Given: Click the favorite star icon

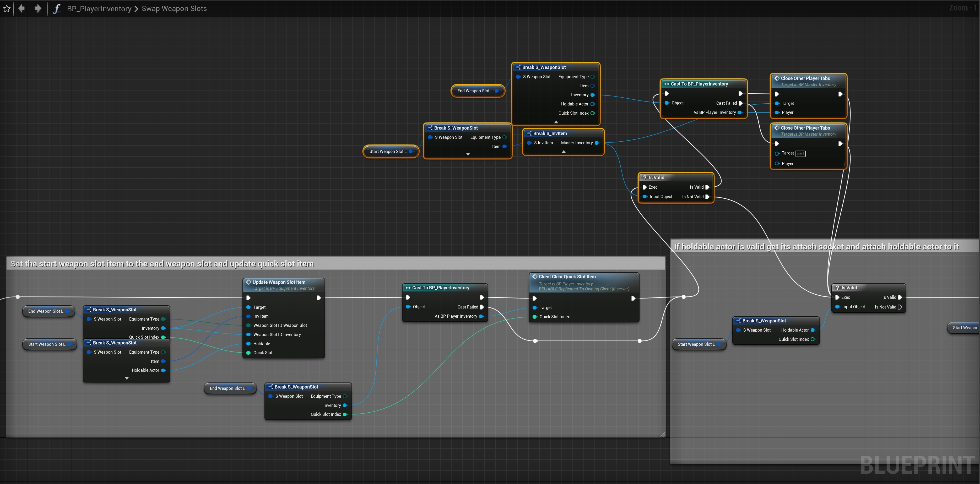Looking at the screenshot, I should (x=7, y=8).
